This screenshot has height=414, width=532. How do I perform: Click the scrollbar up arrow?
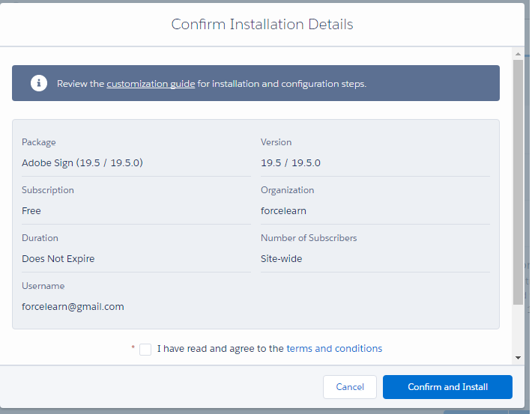tap(518, 54)
